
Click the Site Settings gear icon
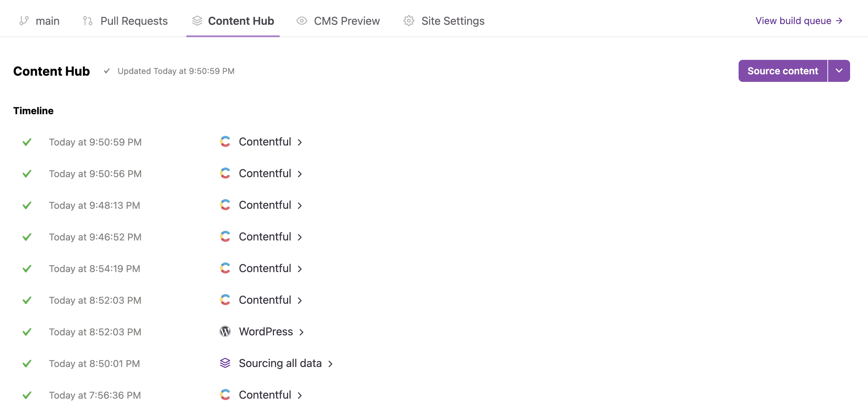(409, 21)
